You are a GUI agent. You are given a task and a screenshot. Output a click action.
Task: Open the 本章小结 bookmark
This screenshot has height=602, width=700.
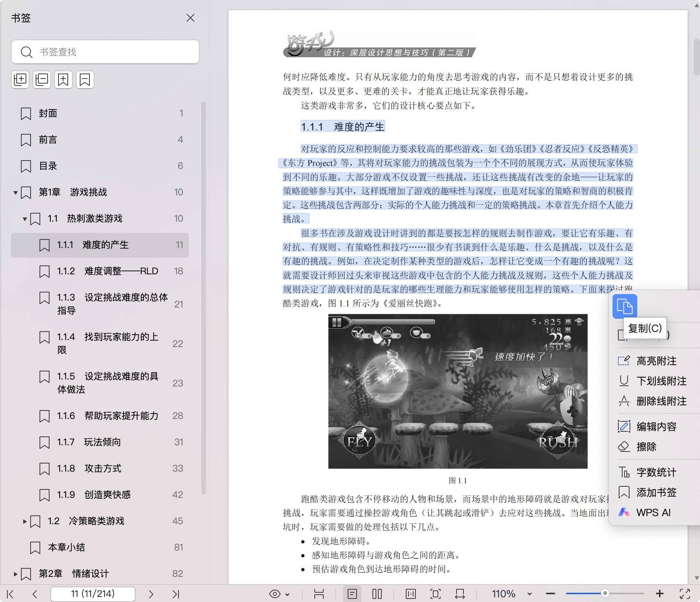[x=100, y=547]
